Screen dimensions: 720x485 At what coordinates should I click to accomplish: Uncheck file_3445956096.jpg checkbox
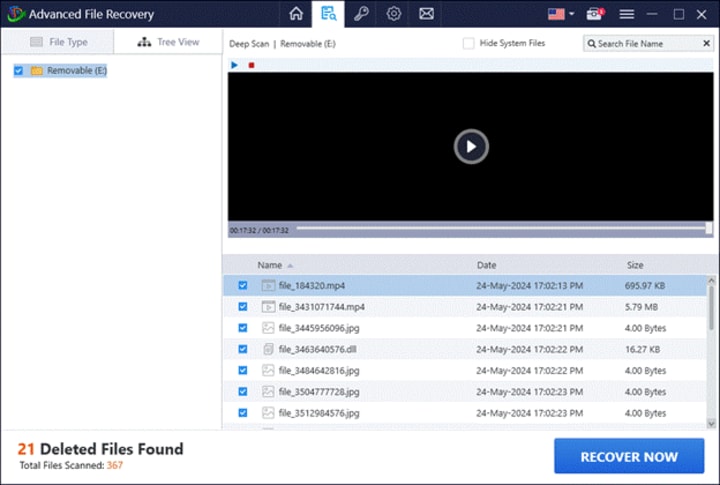(x=243, y=328)
